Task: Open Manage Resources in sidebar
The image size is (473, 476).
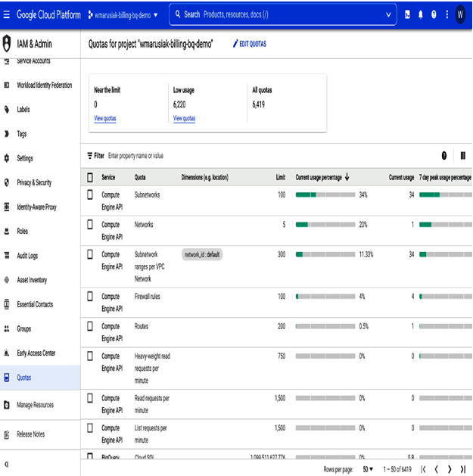Action: click(40, 405)
